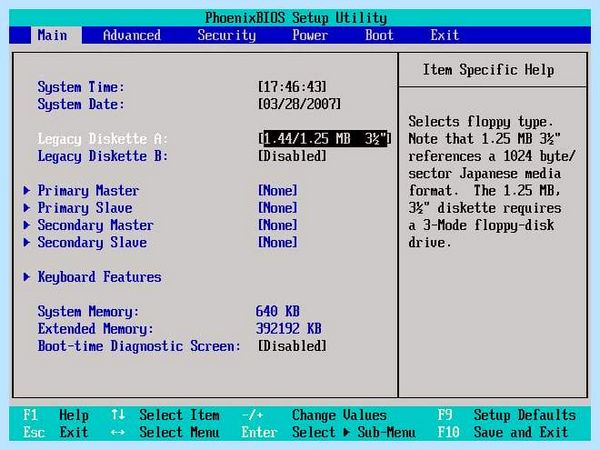Image resolution: width=600 pixels, height=450 pixels.
Task: Click the up-down arrows Select Item icon
Action: [118, 415]
